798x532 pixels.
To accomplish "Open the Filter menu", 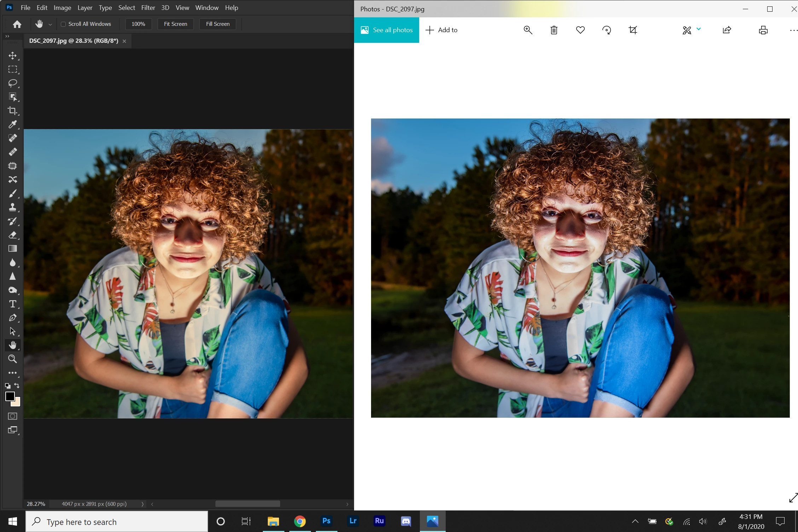I will (148, 7).
